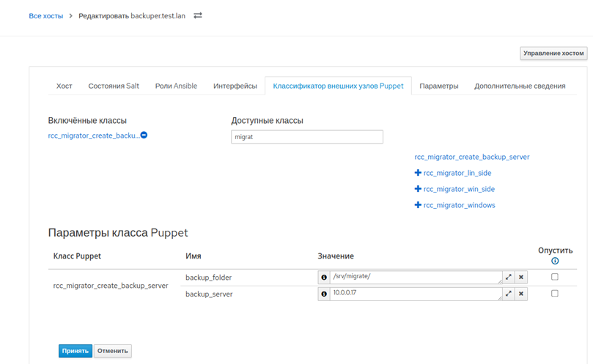Click info icon for backup_folder value
The width and height of the screenshot is (593, 364).
324,278
